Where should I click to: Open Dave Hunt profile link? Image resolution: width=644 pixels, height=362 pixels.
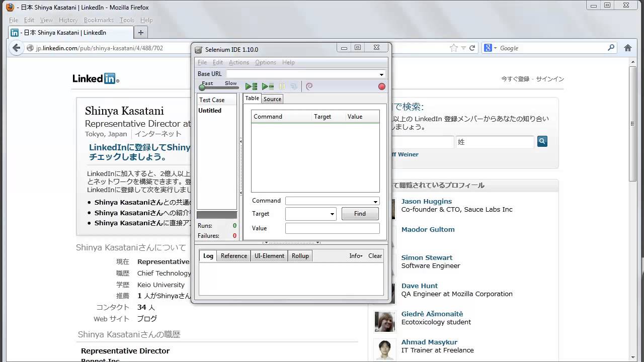(x=420, y=286)
